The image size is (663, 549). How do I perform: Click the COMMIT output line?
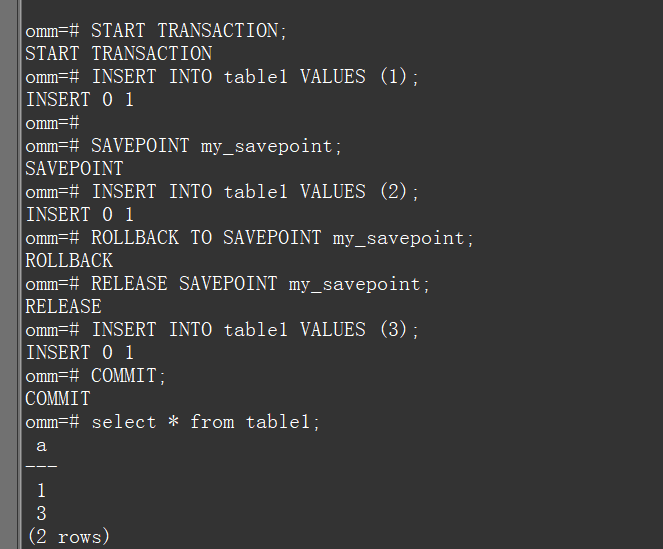[x=58, y=399]
